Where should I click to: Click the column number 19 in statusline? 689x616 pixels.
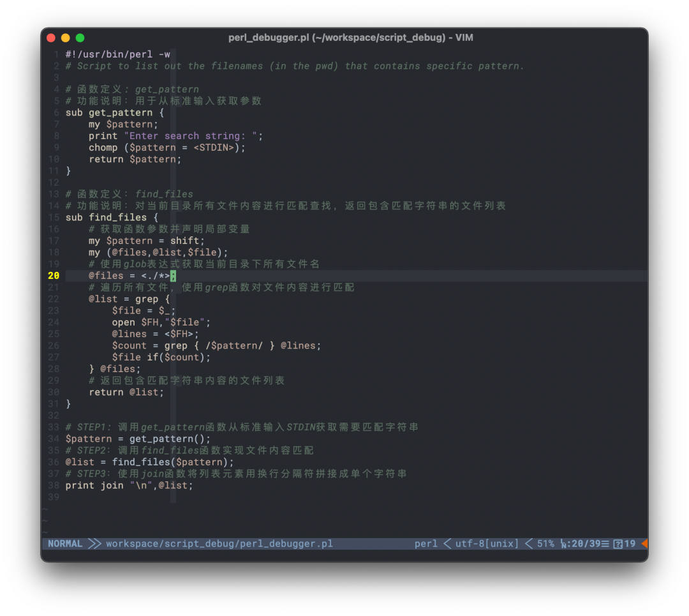point(630,543)
